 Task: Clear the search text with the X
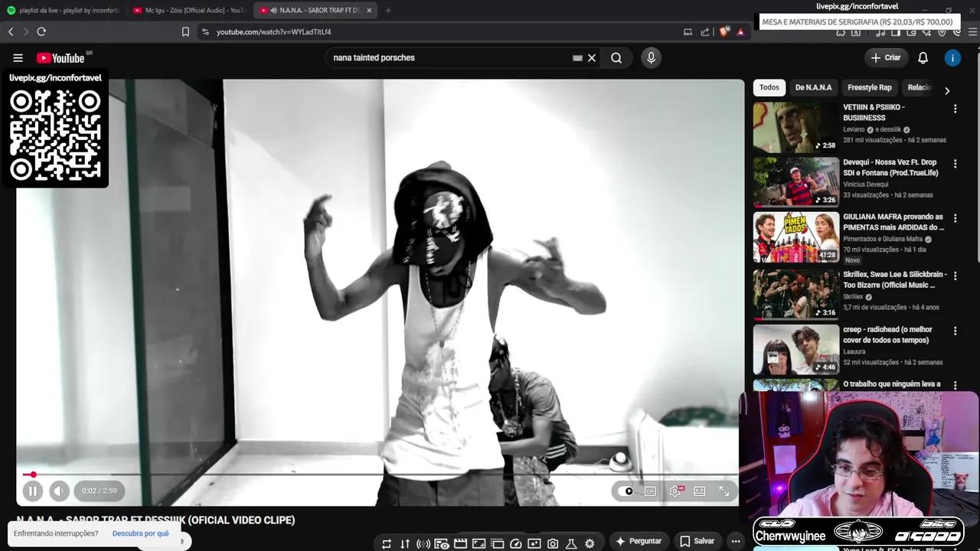click(592, 57)
